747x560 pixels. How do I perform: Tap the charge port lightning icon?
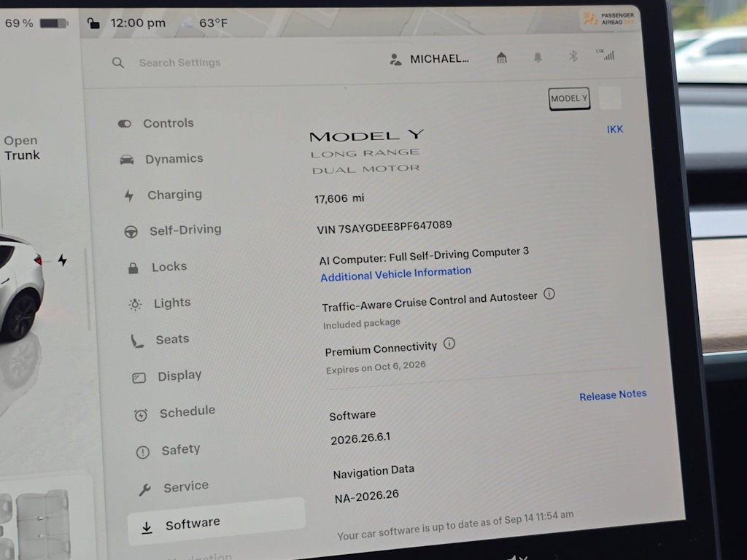point(63,260)
